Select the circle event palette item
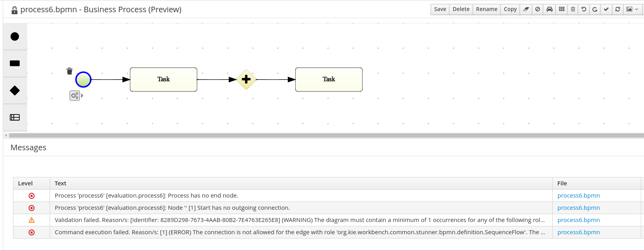The image size is (644, 250). click(15, 37)
